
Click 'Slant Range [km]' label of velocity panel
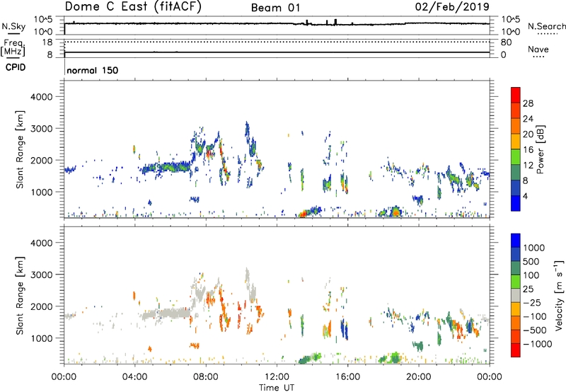[x=20, y=295]
